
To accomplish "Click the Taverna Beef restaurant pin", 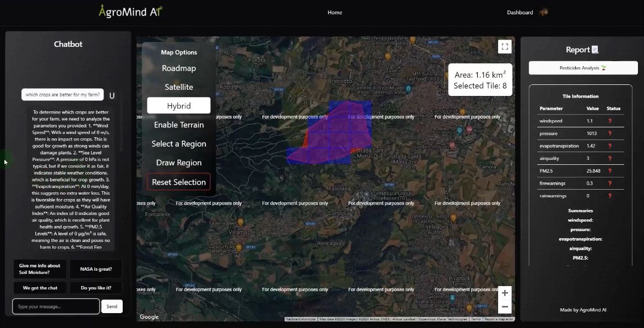I will (241, 222).
